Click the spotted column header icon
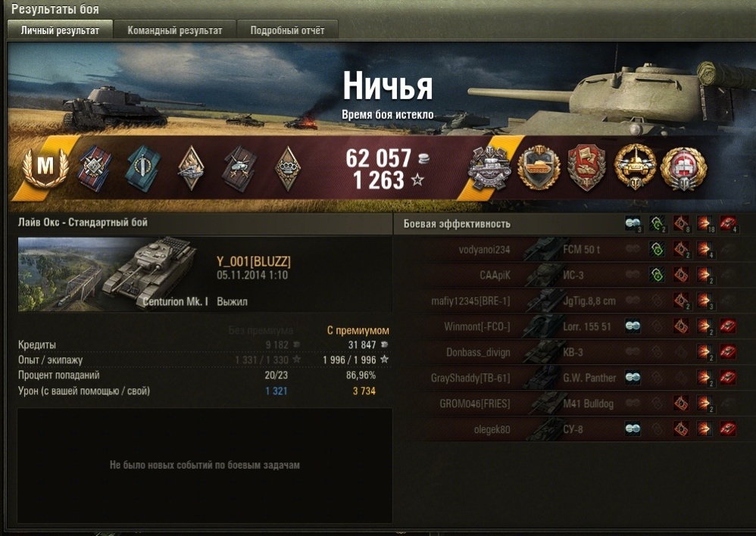The height and width of the screenshot is (536, 756). coord(633,223)
